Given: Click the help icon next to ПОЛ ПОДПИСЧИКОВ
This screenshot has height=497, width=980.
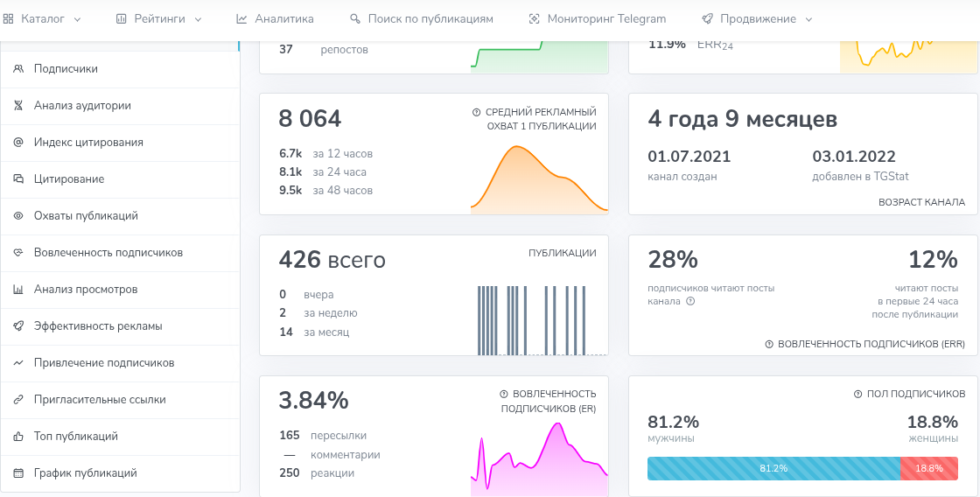Looking at the screenshot, I should click(857, 394).
